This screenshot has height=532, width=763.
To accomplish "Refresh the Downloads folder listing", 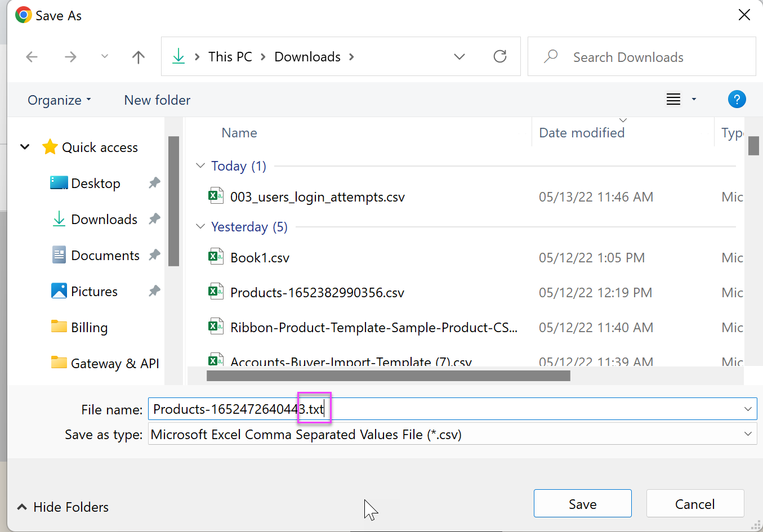I will pyautogui.click(x=499, y=57).
